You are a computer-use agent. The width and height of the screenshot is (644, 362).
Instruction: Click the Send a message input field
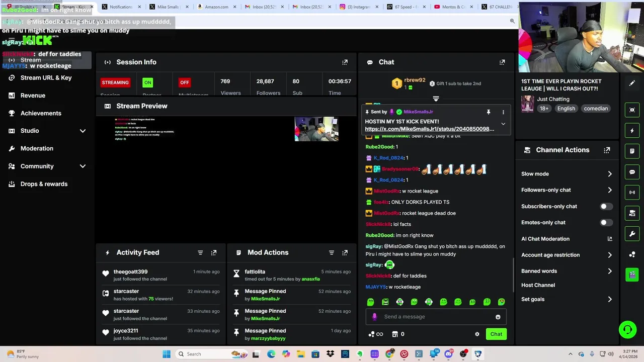436,317
